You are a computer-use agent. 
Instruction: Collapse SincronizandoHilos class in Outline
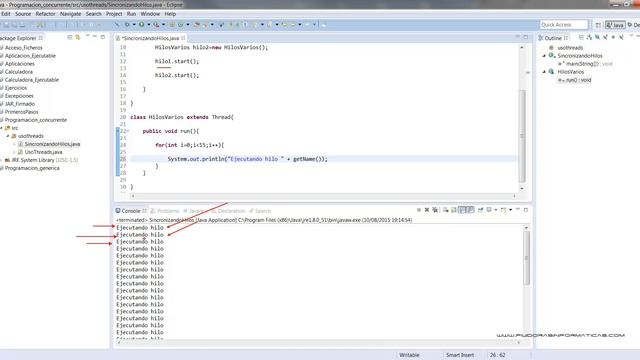click(544, 56)
